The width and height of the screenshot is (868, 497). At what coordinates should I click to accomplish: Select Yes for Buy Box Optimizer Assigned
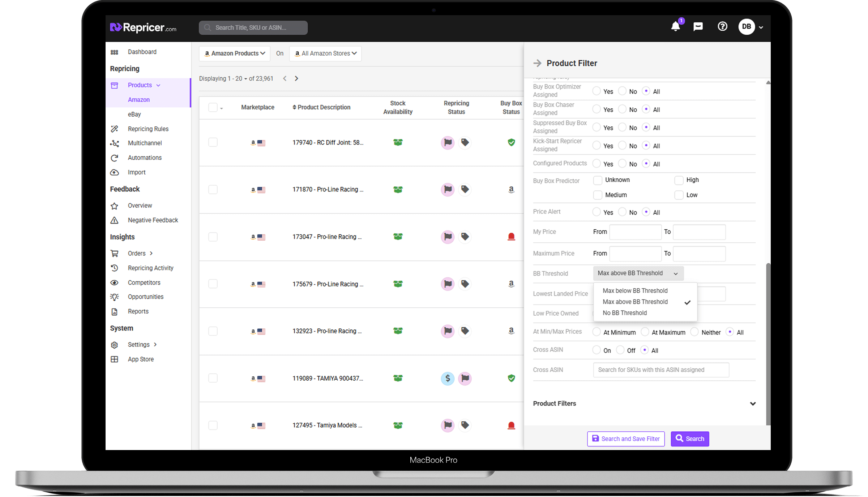(597, 91)
